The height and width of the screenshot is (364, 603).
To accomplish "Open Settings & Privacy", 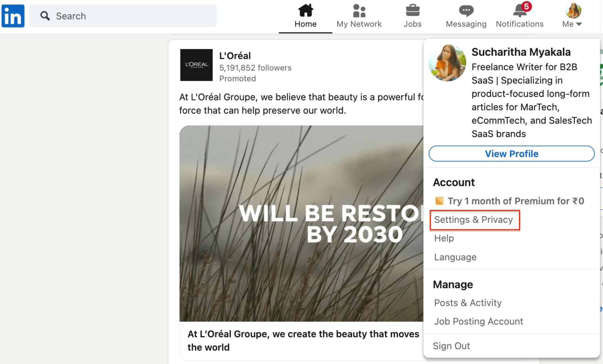I will pyautogui.click(x=474, y=220).
